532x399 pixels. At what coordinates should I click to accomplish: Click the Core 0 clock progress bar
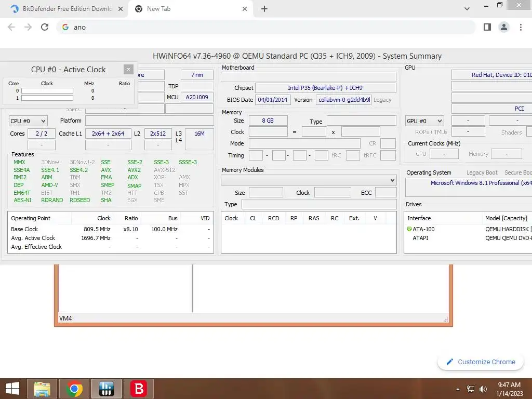[47, 90]
